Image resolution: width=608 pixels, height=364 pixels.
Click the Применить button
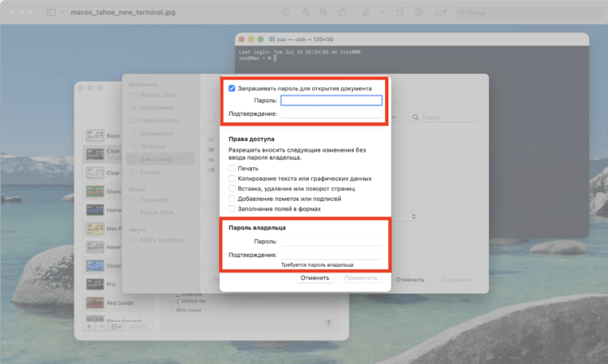pos(361,278)
